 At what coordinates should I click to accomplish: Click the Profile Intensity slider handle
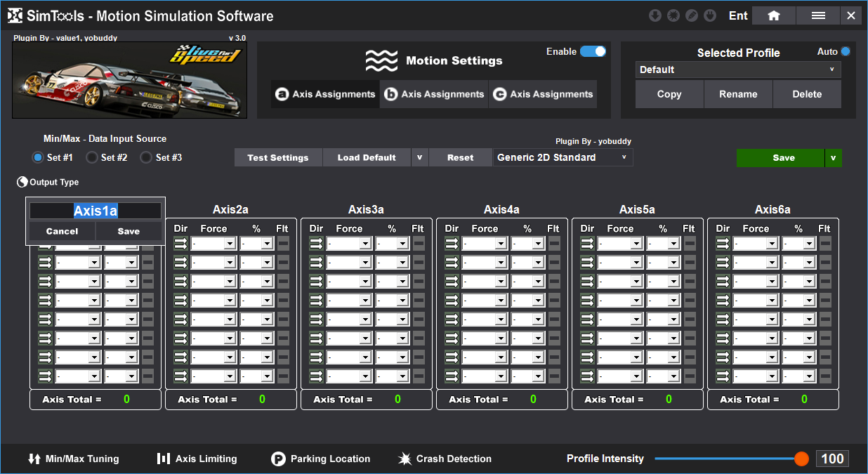coord(801,459)
